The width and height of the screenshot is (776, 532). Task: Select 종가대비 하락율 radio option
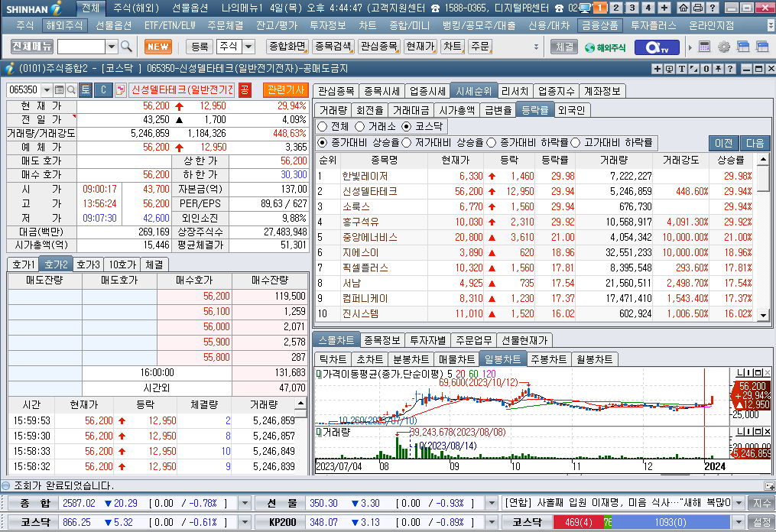(491, 143)
